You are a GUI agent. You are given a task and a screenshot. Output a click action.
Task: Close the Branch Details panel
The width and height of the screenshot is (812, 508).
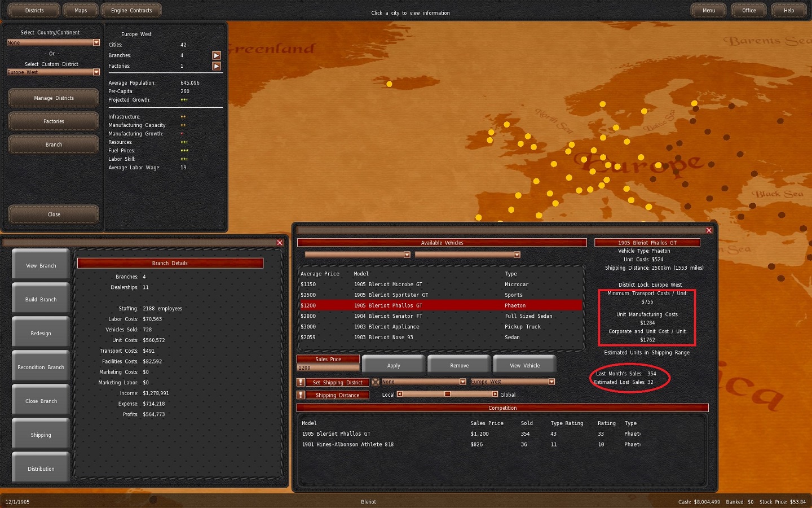click(280, 243)
